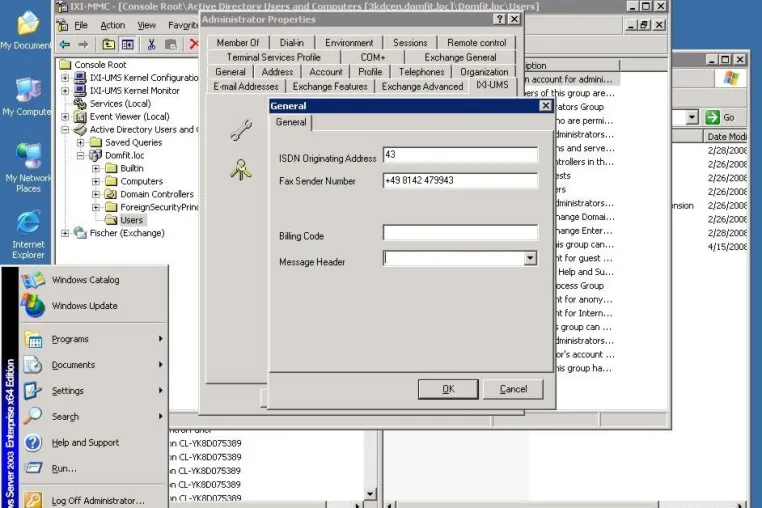This screenshot has height=508, width=762.
Task: Click the Billing Code field
Action: 460,232
